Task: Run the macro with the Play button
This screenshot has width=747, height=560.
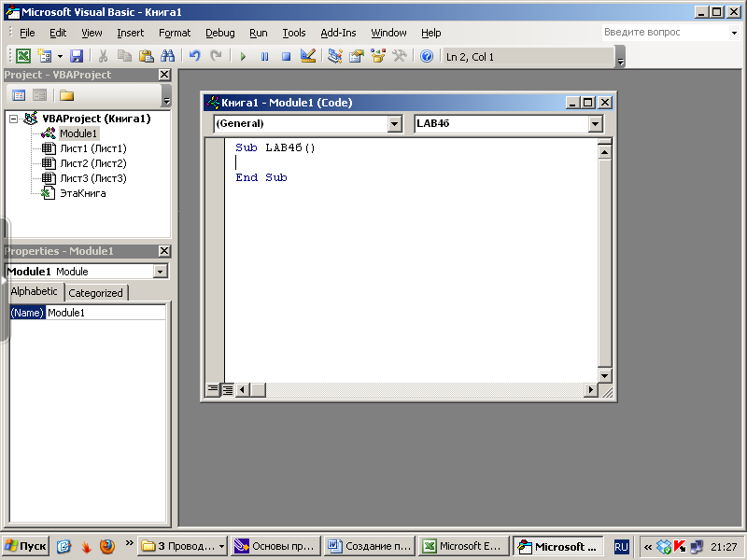Action: [x=243, y=57]
